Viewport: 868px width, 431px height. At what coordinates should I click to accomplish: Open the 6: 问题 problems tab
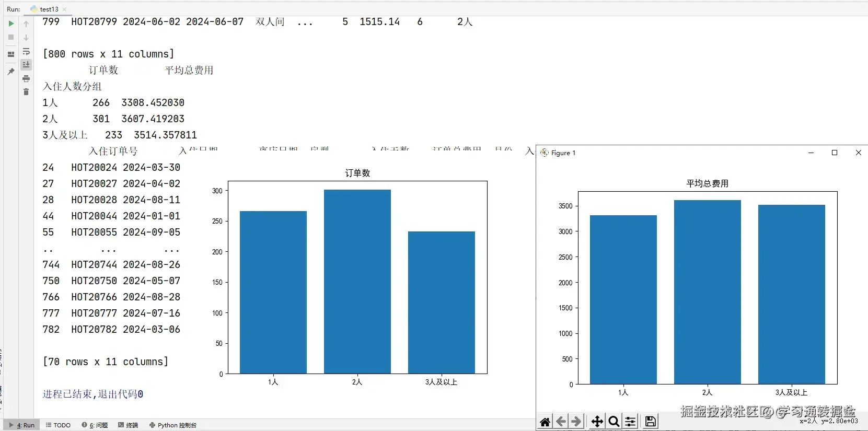point(95,425)
